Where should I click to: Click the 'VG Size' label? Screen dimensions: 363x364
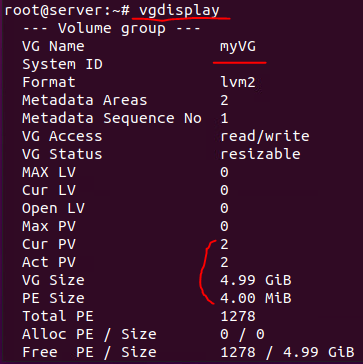pyautogui.click(x=53, y=280)
